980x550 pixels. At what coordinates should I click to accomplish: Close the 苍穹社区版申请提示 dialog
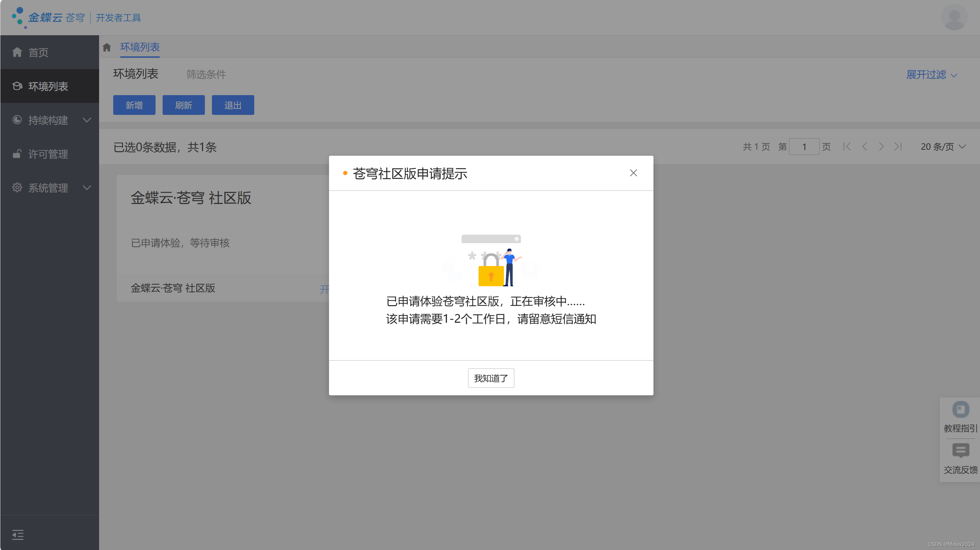[x=633, y=173]
